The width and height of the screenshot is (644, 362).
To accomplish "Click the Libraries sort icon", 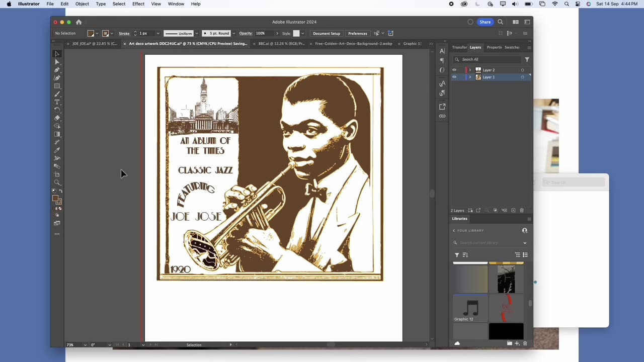I will coord(465,255).
